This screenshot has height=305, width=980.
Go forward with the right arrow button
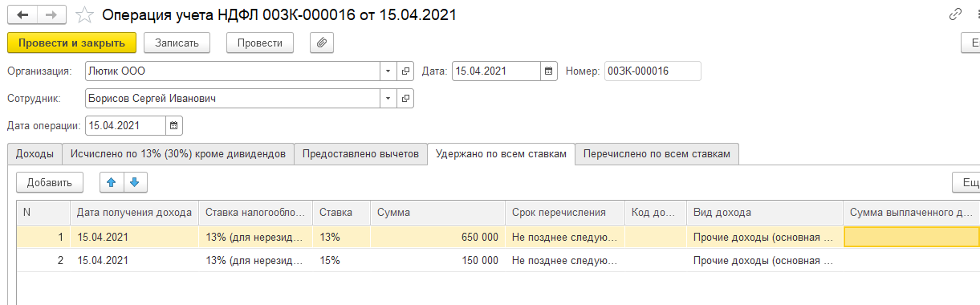coord(51,14)
